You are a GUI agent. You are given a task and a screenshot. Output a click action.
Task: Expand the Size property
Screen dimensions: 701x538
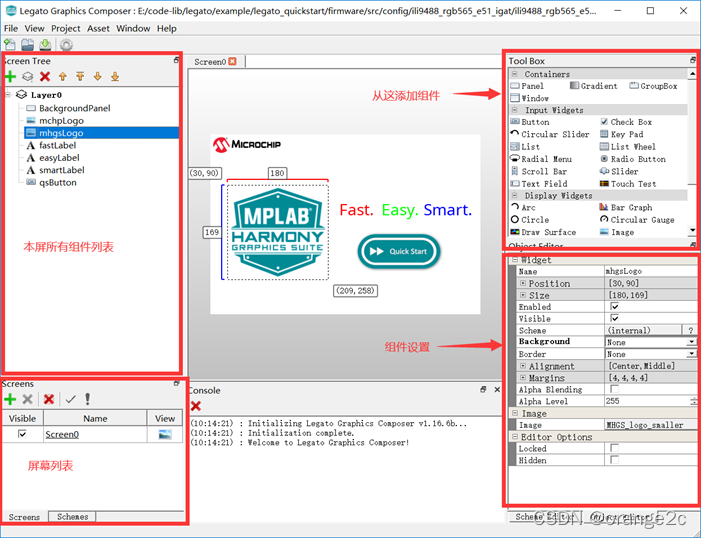tap(523, 295)
